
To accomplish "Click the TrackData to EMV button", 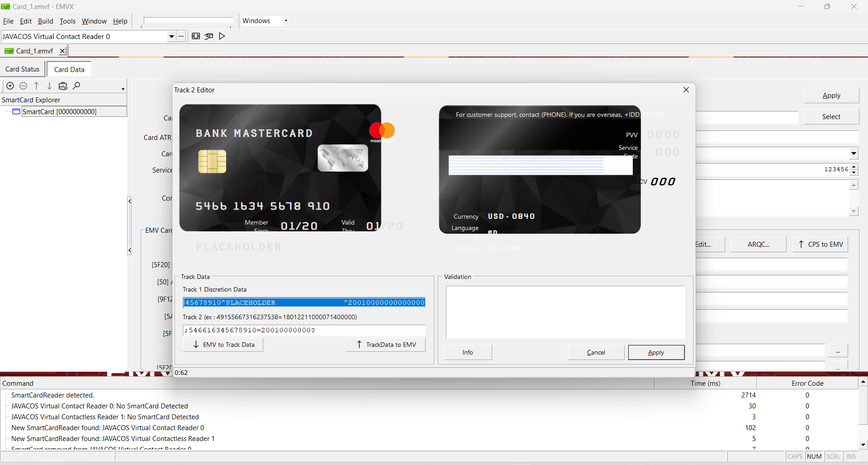I will coord(385,345).
